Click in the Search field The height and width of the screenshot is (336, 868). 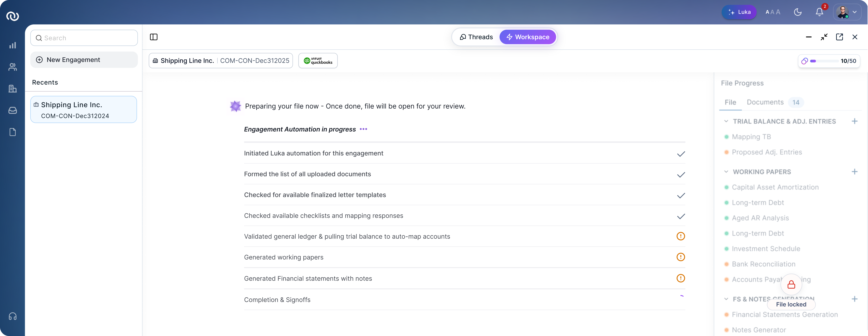(84, 38)
